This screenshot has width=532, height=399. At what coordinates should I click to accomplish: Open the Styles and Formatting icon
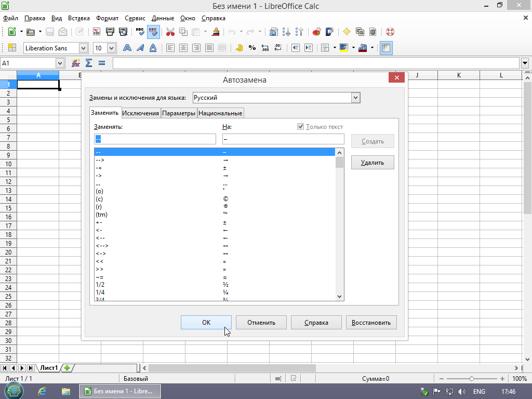coord(12,48)
